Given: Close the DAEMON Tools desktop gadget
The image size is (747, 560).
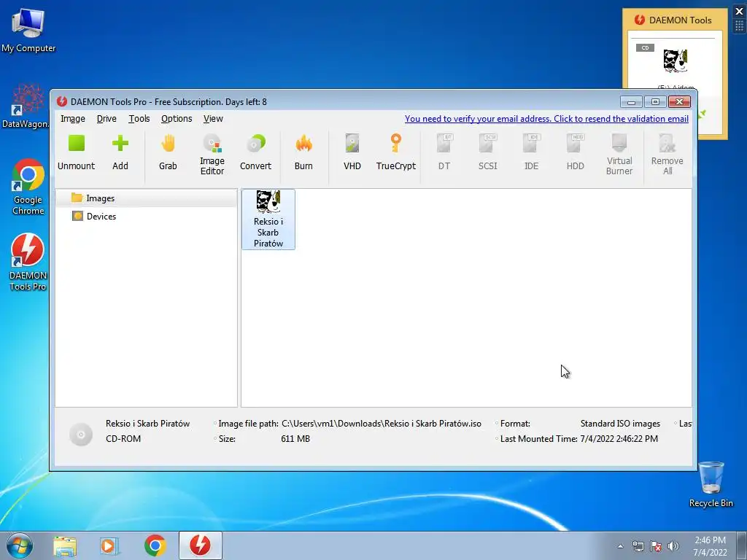Looking at the screenshot, I should coord(740,12).
